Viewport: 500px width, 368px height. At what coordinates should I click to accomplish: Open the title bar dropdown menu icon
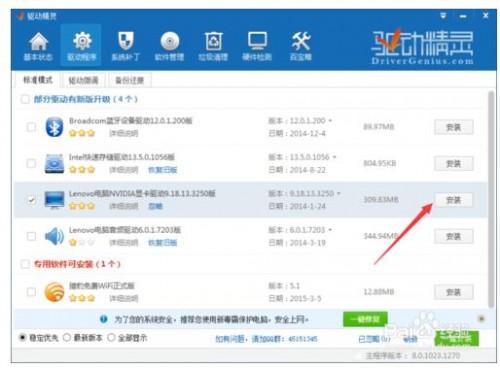[443, 15]
